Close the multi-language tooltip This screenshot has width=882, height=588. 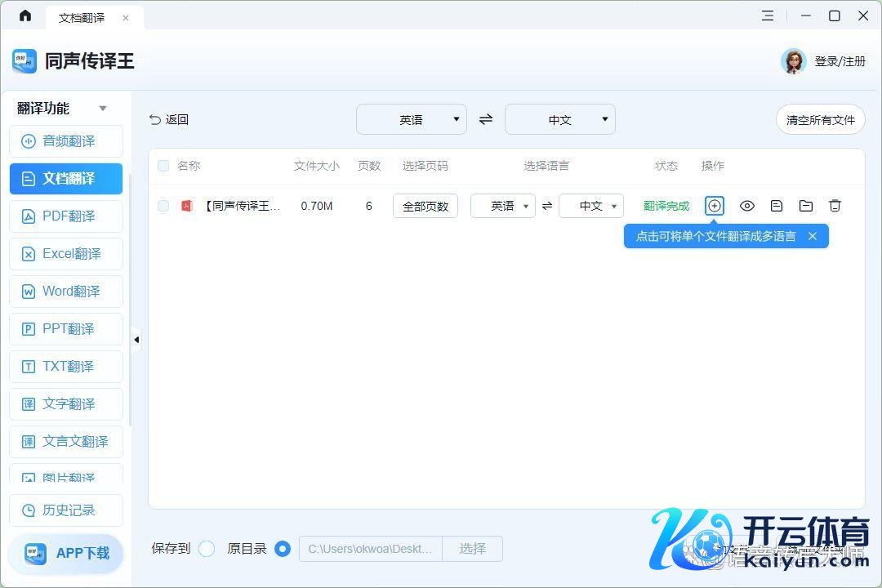[x=813, y=236]
